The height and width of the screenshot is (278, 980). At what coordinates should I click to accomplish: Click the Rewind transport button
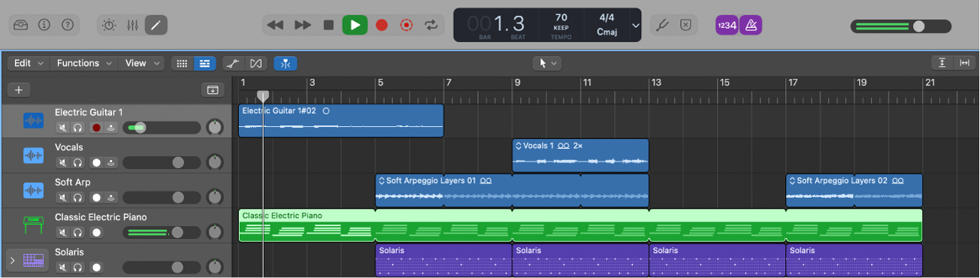click(276, 25)
